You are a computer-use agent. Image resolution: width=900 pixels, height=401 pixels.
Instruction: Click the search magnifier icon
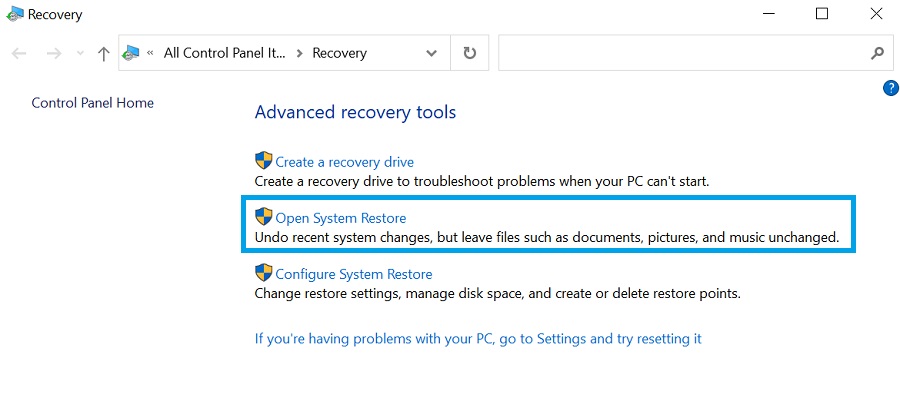point(876,53)
